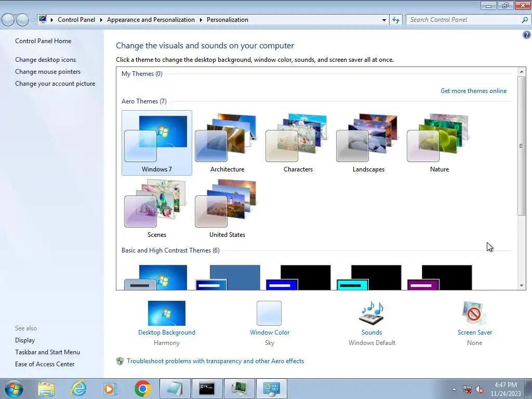The image size is (532, 399).
Task: Launch Google Chrome from taskbar
Action: click(x=142, y=389)
